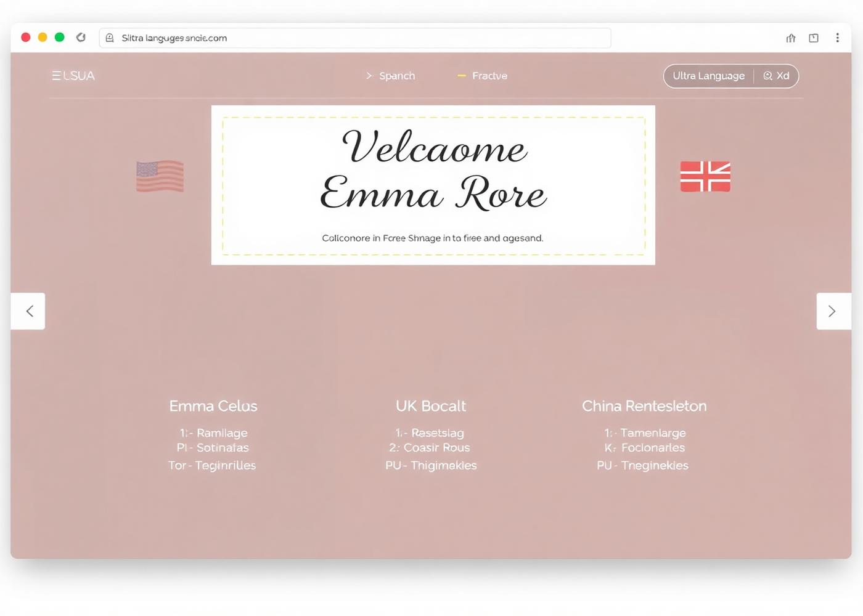The height and width of the screenshot is (616, 863).
Task: Go to previous slide with left arrow
Action: pyautogui.click(x=28, y=311)
